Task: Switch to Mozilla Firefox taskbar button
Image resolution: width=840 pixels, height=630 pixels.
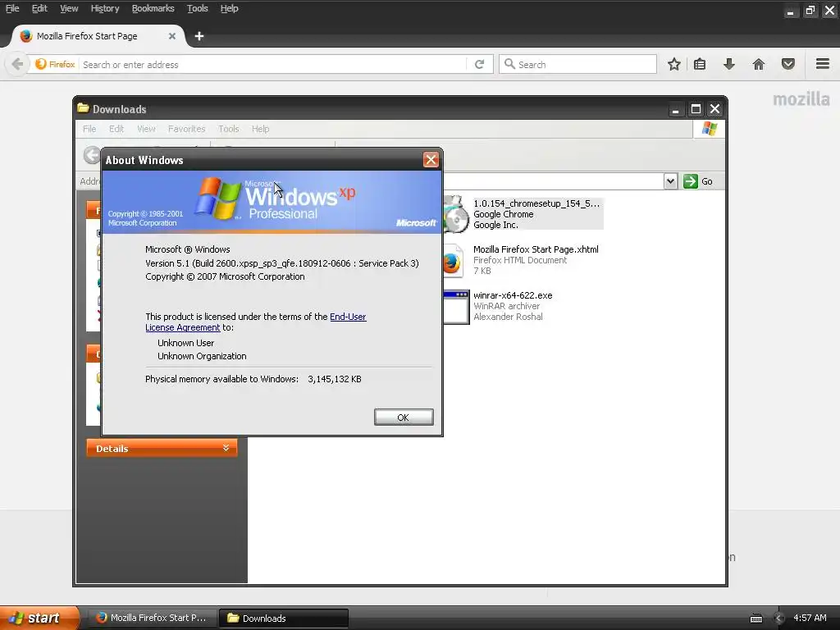Action: point(152,618)
